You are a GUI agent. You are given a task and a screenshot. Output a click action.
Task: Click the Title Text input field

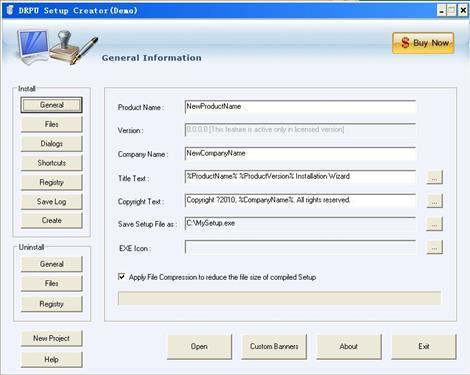click(x=300, y=177)
